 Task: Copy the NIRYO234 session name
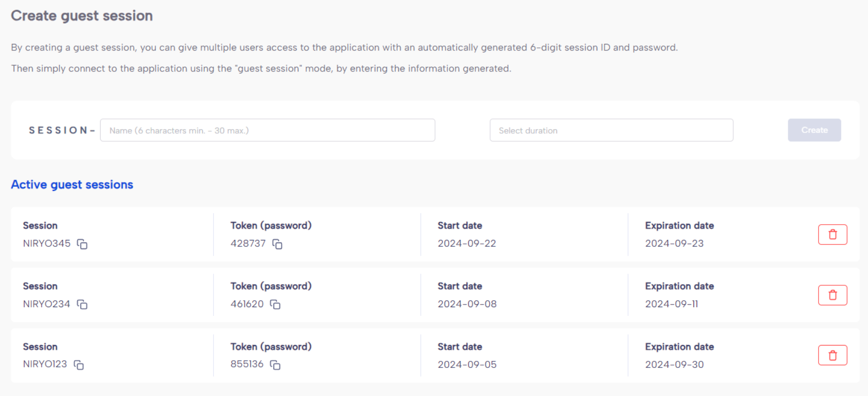pos(82,305)
